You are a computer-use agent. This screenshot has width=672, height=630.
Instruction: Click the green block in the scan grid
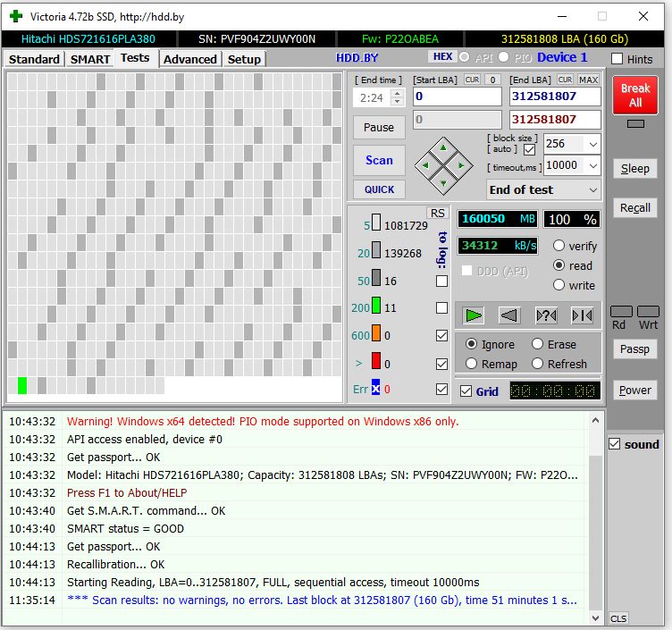[x=22, y=385]
